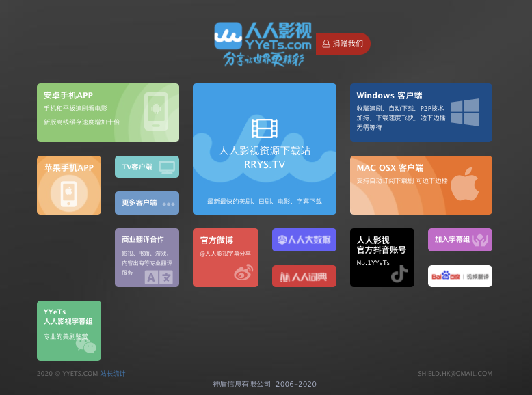Click 手机和平板追剧看电影 description text
Image resolution: width=532 pixels, height=395 pixels.
pos(75,109)
